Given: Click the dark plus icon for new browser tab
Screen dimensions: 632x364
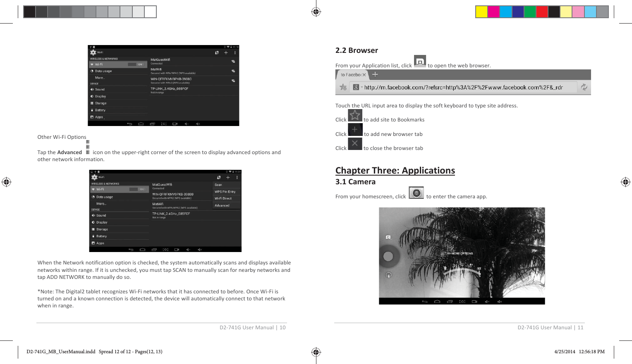Looking at the screenshot, I should click(355, 130).
